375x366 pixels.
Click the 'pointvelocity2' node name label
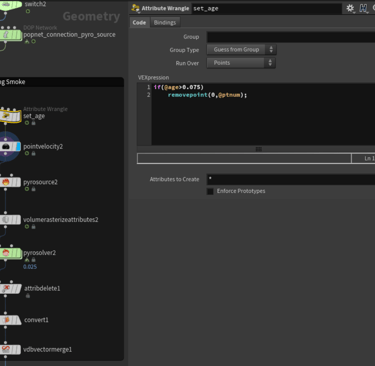click(43, 146)
